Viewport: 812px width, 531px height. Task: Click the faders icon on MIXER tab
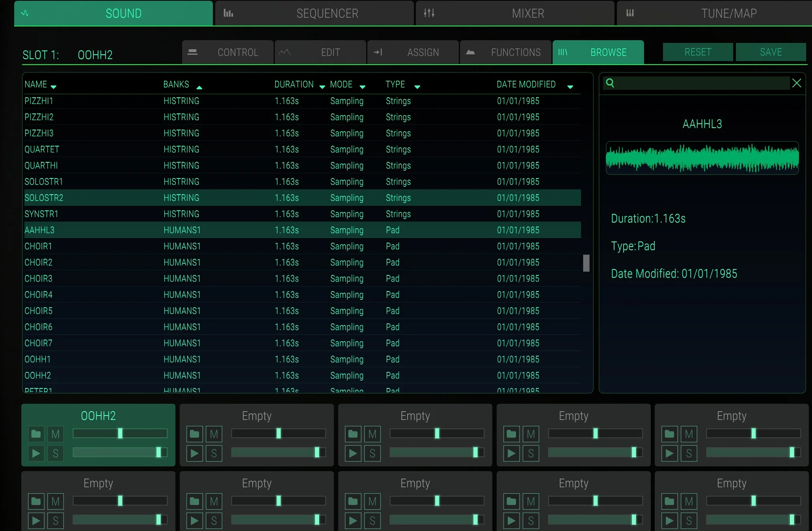tap(429, 13)
